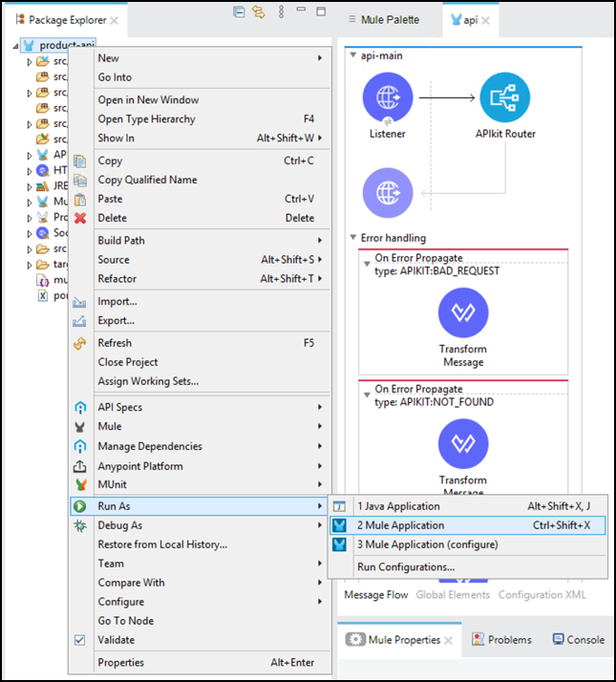
Task: Click the MUnit icon in the context menu
Action: 81,484
